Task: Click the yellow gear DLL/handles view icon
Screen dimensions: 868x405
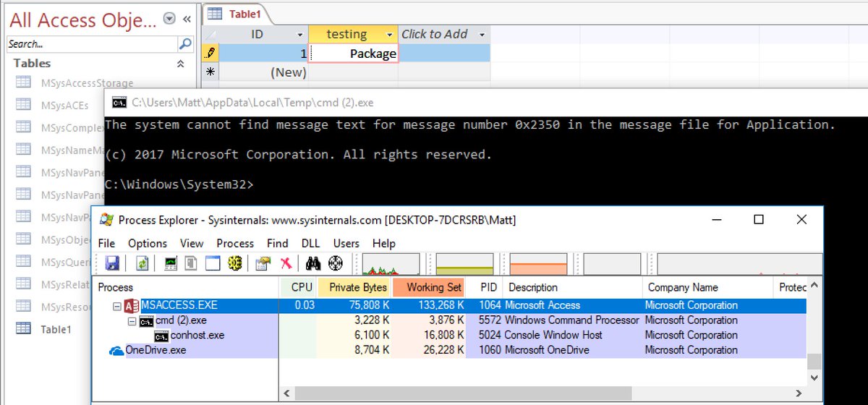Action: tap(234, 263)
